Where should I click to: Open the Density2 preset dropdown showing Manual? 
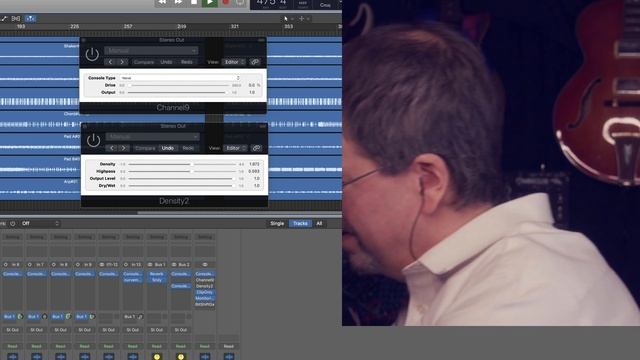[153, 137]
